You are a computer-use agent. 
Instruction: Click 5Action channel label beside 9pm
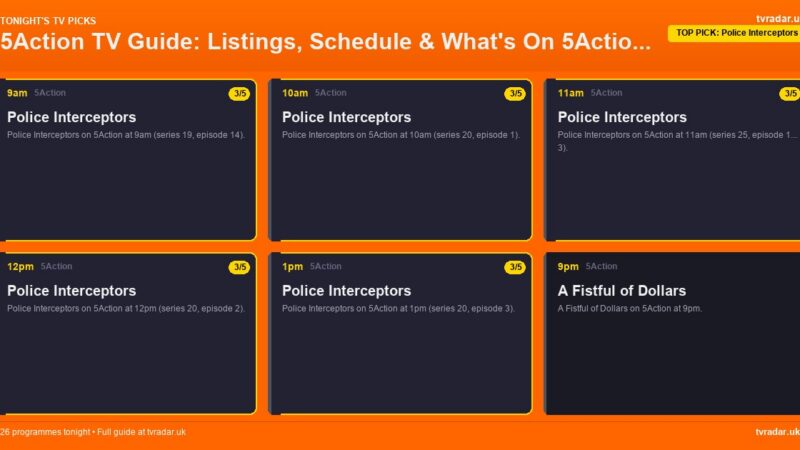tap(601, 266)
